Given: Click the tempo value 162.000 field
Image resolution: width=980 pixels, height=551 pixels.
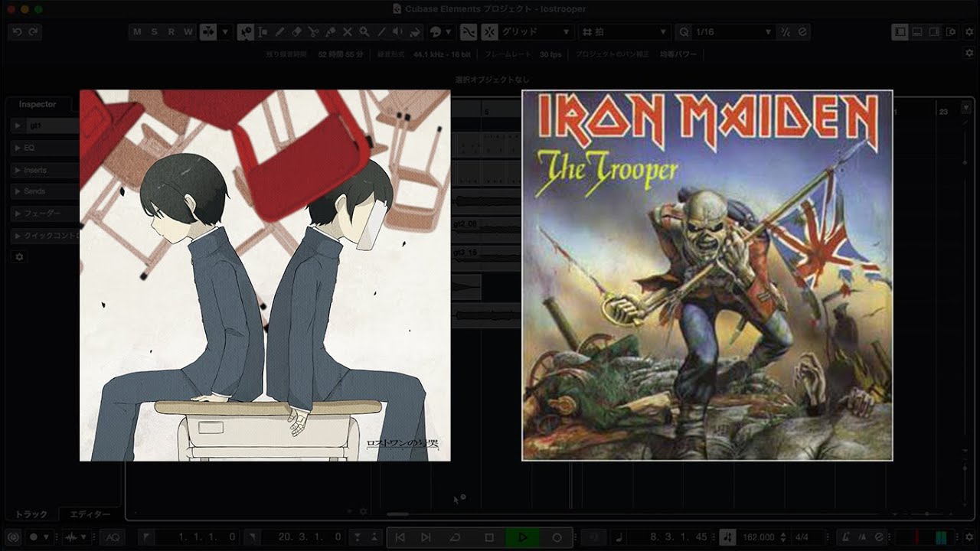Looking at the screenshot, I should click(759, 537).
